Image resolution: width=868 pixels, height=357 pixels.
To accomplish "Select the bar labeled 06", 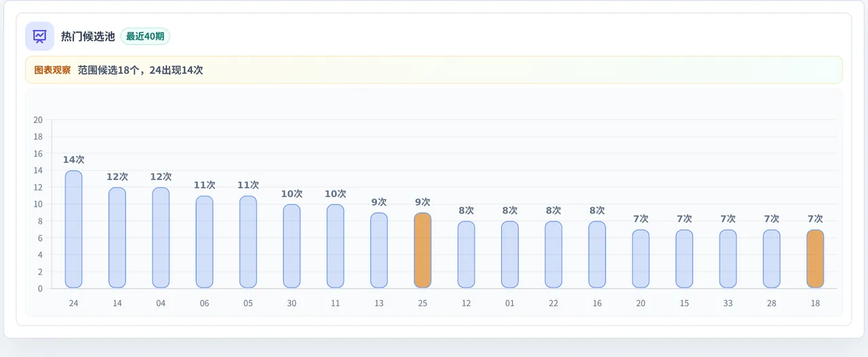I will click(204, 242).
